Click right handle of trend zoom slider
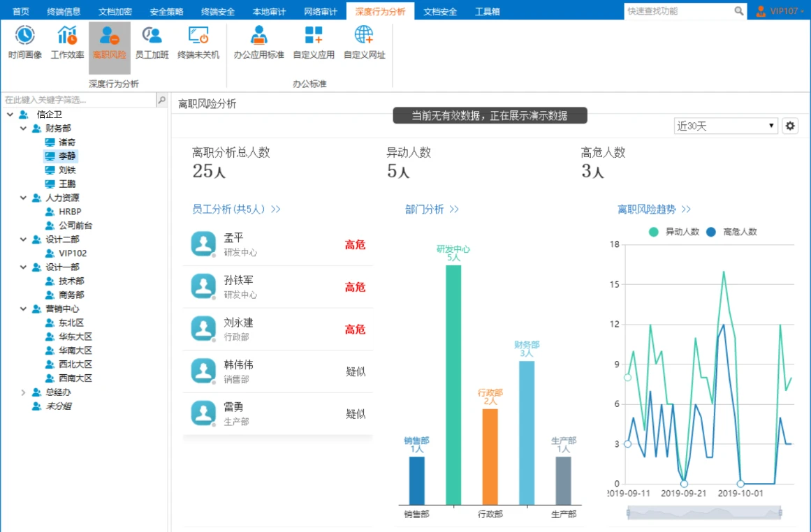Image resolution: width=811 pixels, height=532 pixels. (780, 513)
